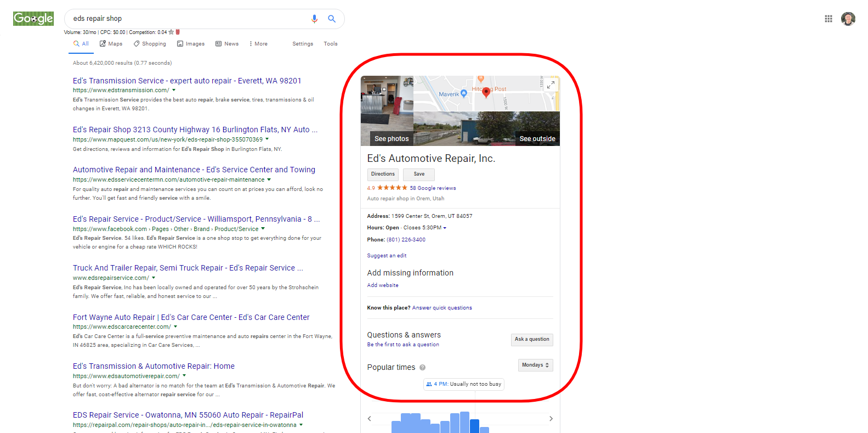Select the All results tab
The height and width of the screenshot is (433, 868).
[x=81, y=44]
